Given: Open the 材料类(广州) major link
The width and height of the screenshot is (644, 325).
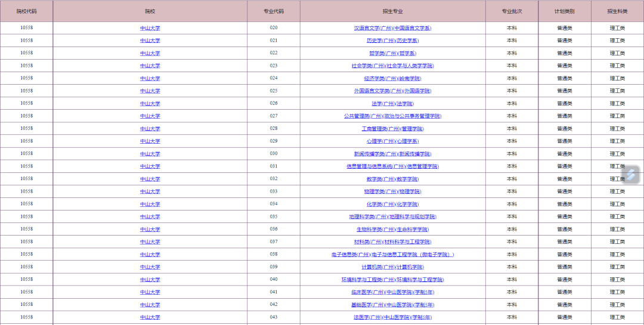Looking at the screenshot, I should pyautogui.click(x=392, y=242).
